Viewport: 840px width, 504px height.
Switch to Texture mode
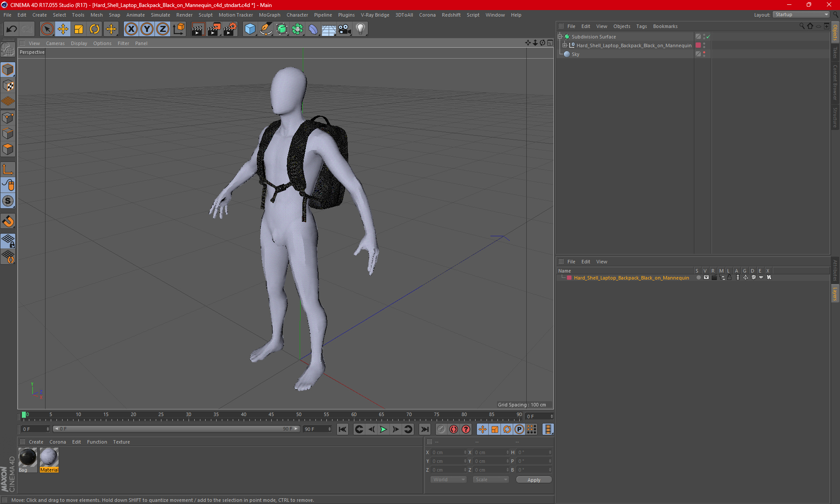[x=8, y=86]
